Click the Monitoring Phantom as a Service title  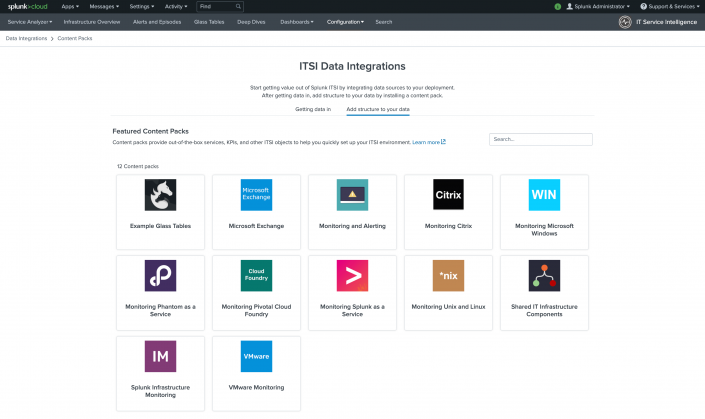pyautogui.click(x=160, y=310)
